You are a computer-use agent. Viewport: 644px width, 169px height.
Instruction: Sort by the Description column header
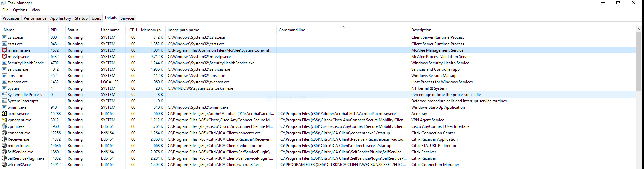(x=522, y=30)
